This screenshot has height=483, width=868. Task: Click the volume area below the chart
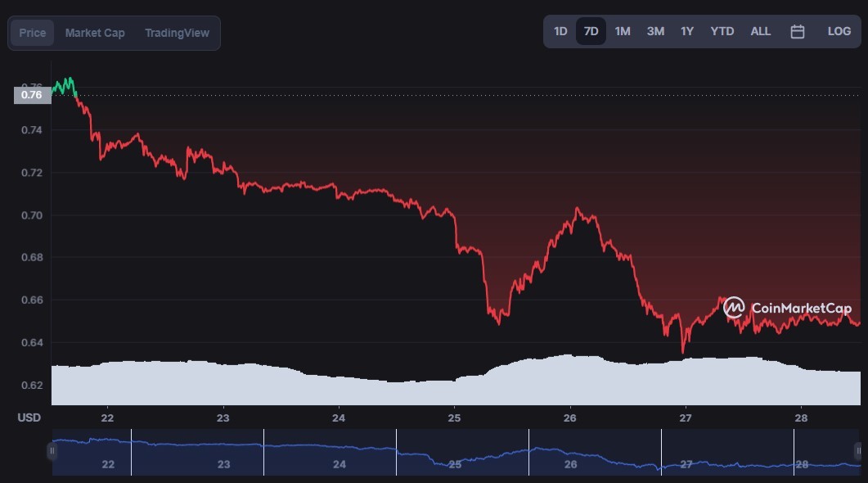click(x=456, y=382)
